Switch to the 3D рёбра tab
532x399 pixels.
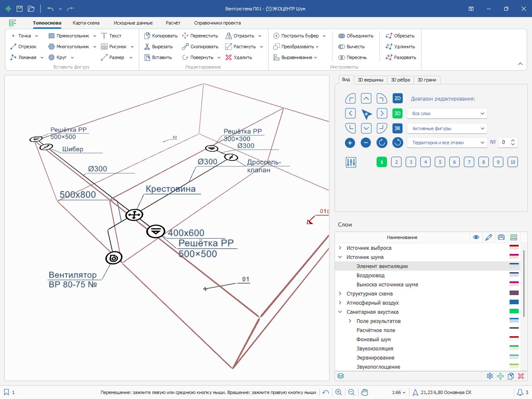[x=400, y=80]
